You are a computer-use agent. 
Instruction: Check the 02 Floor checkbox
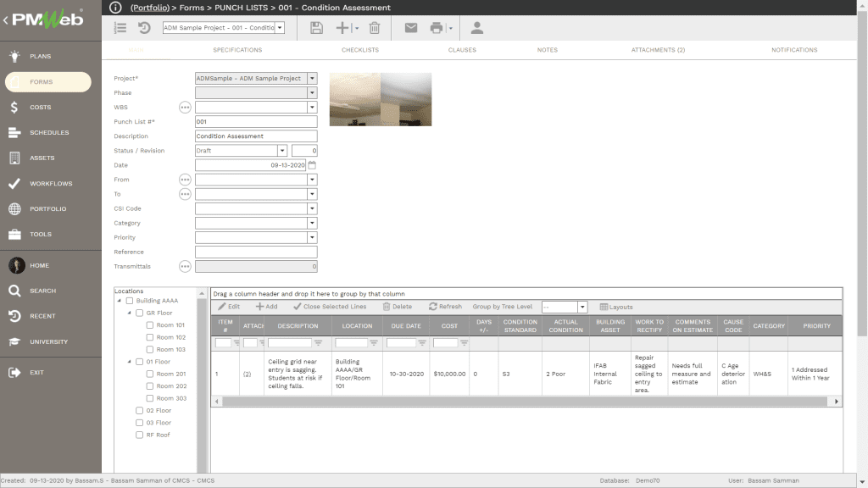[x=140, y=410]
